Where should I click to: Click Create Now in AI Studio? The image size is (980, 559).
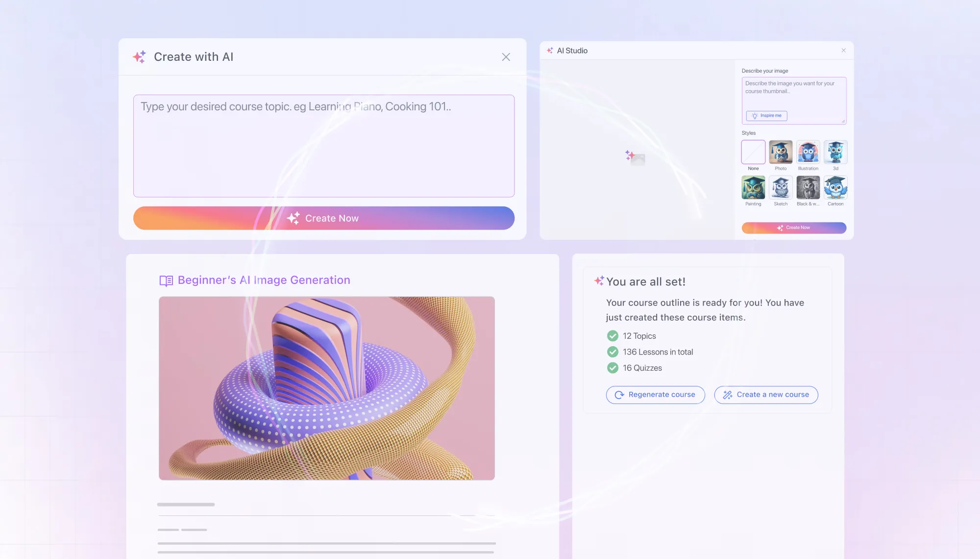click(794, 228)
